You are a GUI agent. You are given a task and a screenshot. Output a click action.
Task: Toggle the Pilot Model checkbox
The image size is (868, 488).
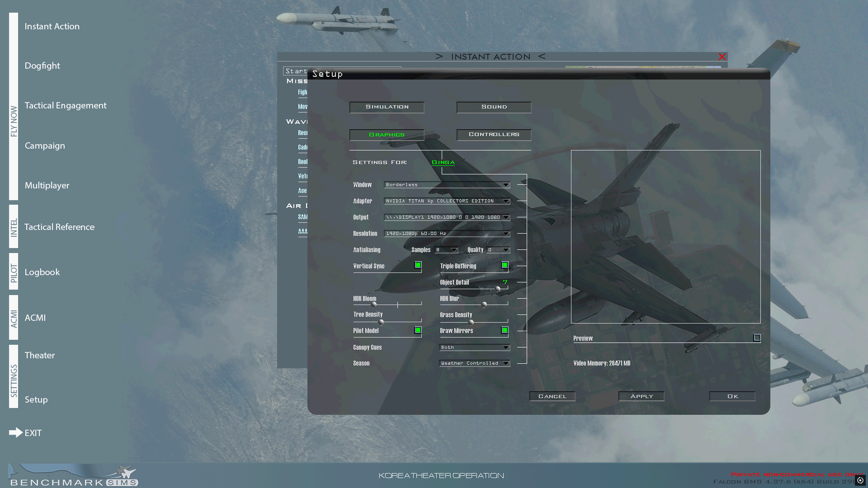(x=417, y=330)
